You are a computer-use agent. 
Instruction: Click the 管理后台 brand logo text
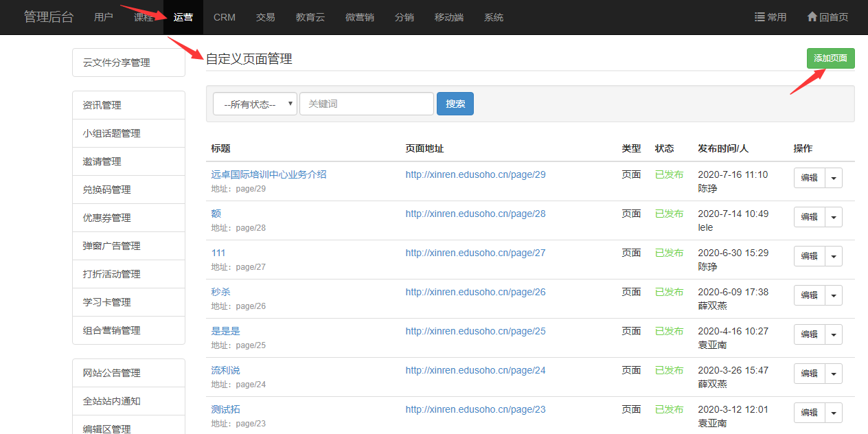point(48,17)
